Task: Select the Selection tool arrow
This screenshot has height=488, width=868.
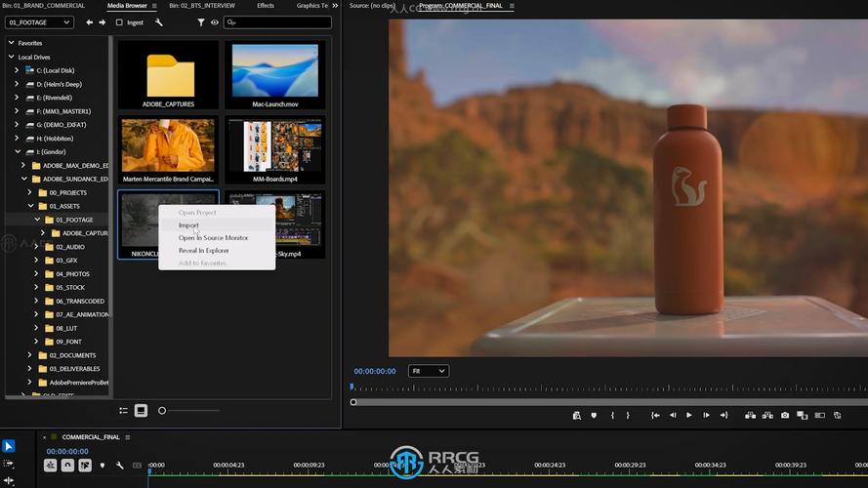Action: pyautogui.click(x=9, y=446)
